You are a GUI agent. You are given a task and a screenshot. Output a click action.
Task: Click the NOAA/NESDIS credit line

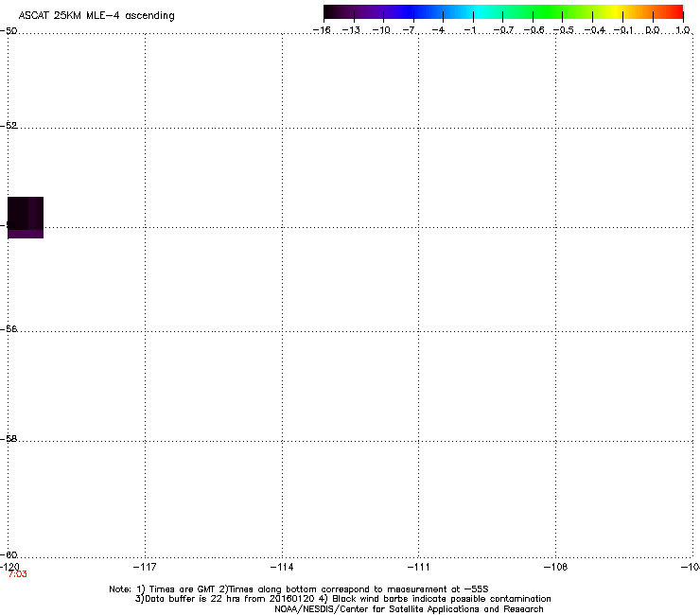tap(409, 609)
